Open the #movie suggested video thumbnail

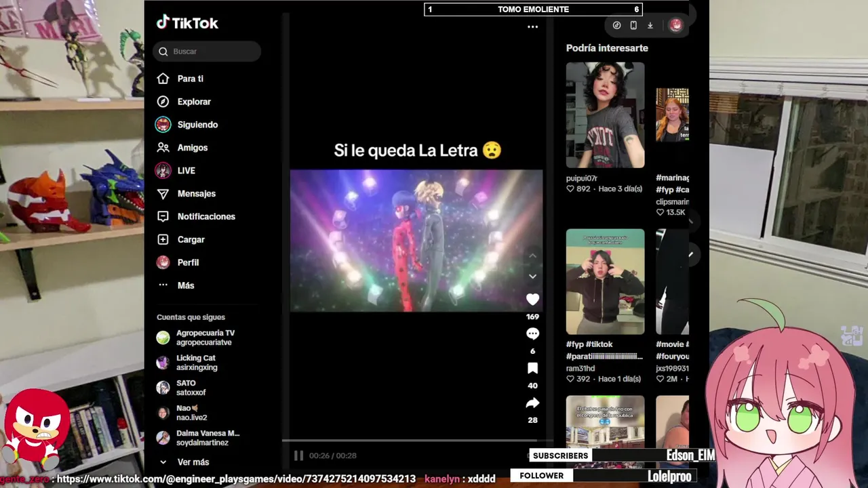(x=672, y=281)
